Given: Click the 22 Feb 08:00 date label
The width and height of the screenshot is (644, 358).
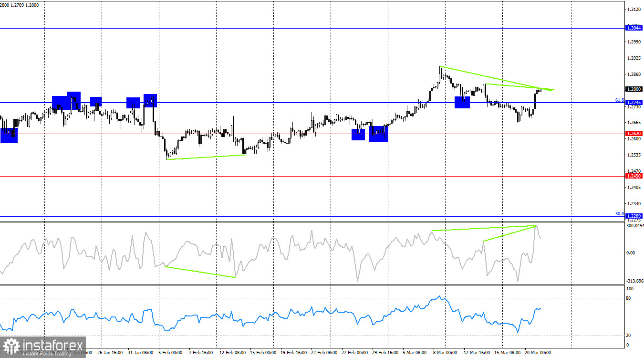Looking at the screenshot, I should tap(325, 353).
